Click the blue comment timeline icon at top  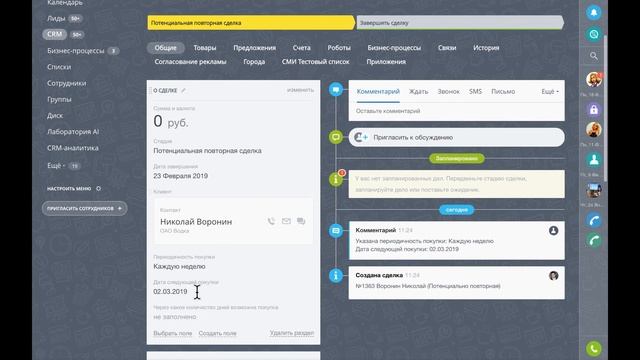point(336,89)
